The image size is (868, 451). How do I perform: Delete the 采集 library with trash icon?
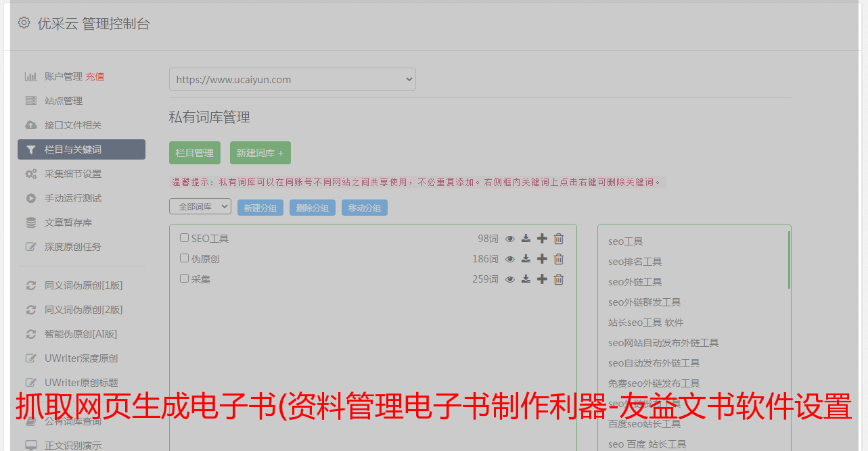[x=559, y=279]
